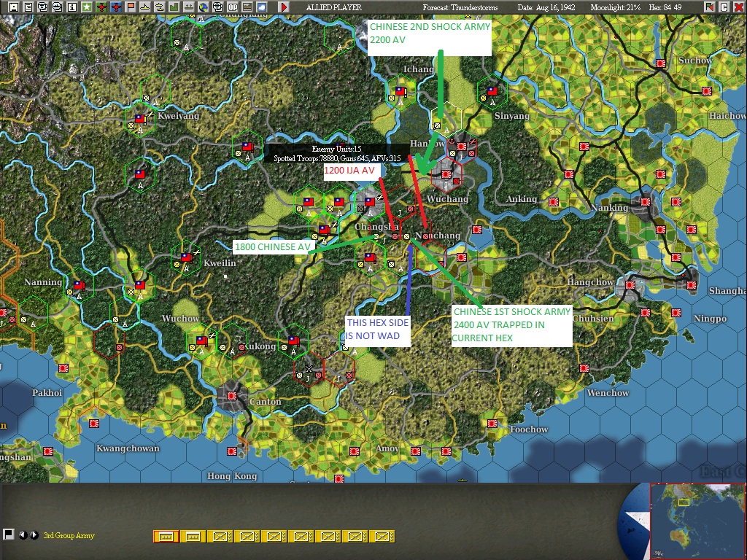Select the Chinese unit at Kweilin
The image size is (747, 560).
(186, 257)
